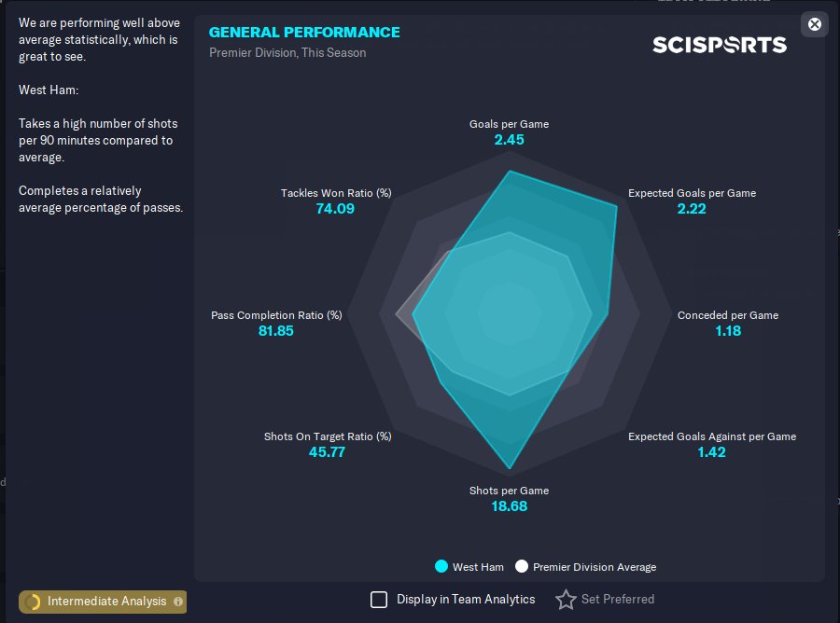The width and height of the screenshot is (840, 623).
Task: Select the Shots On Target Ratio label
Action: 328,436
